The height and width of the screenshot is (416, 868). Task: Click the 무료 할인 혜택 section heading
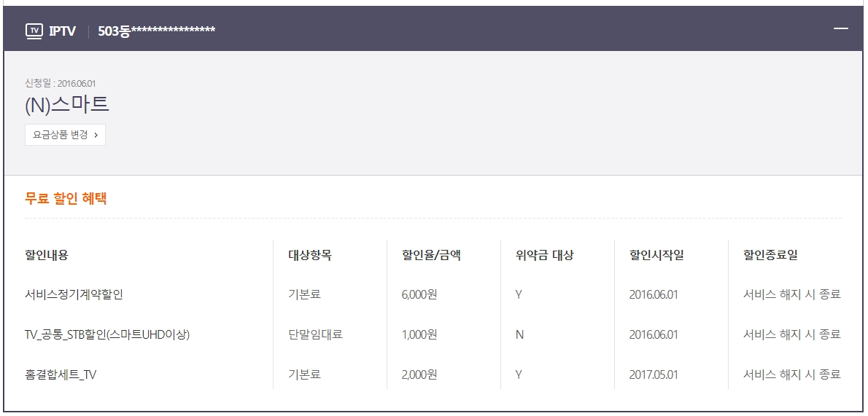(x=66, y=197)
